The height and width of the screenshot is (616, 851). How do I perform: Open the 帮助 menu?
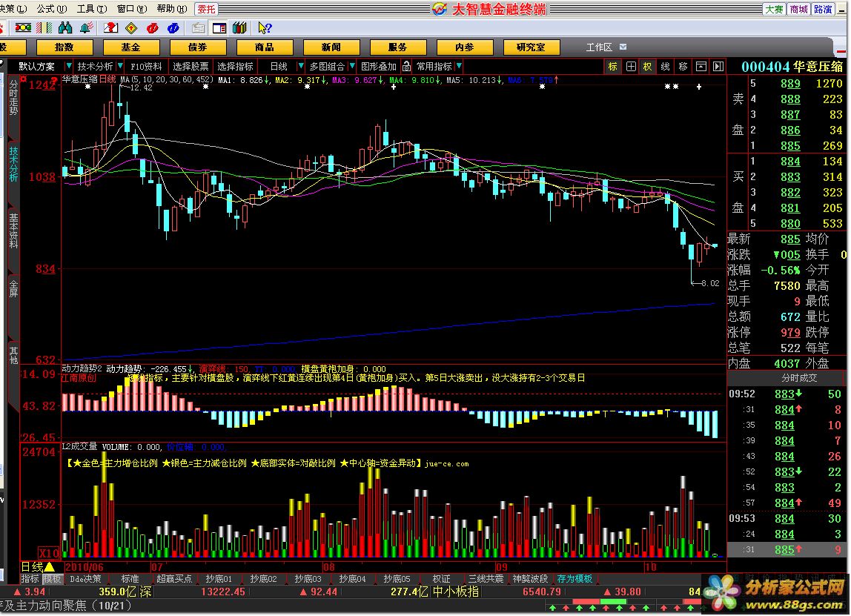[171, 9]
